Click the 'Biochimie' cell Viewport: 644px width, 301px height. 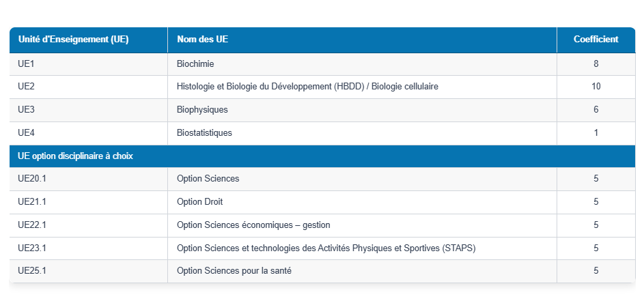195,64
